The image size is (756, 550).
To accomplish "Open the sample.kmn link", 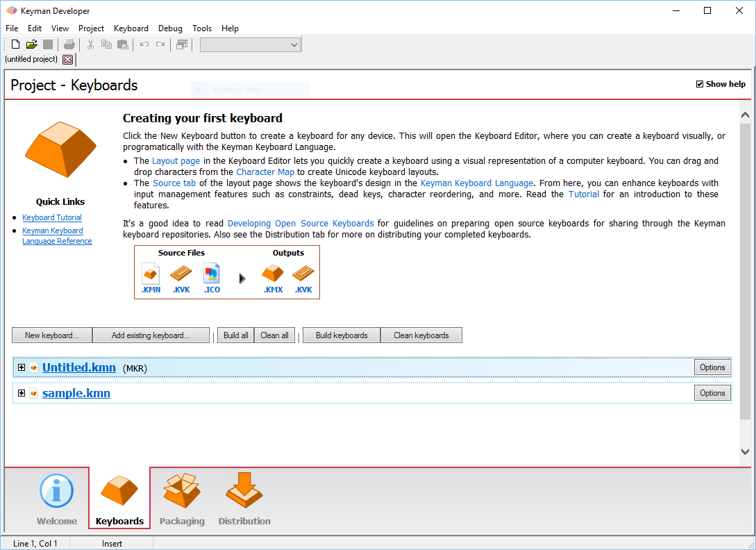I will pyautogui.click(x=76, y=393).
